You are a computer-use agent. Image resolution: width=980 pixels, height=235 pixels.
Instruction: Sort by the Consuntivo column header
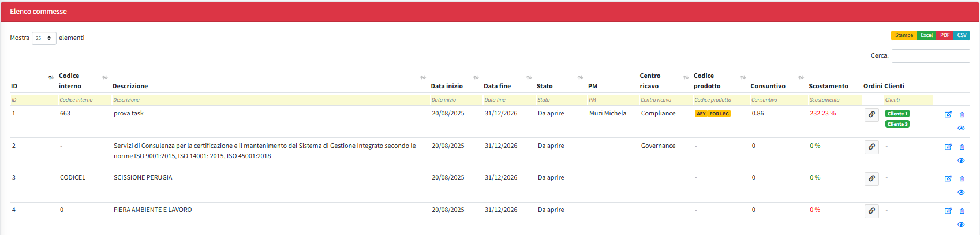[768, 86]
